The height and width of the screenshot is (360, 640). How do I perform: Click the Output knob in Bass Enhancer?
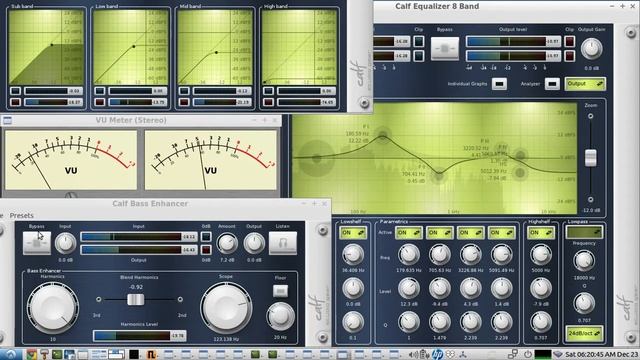[x=254, y=243]
